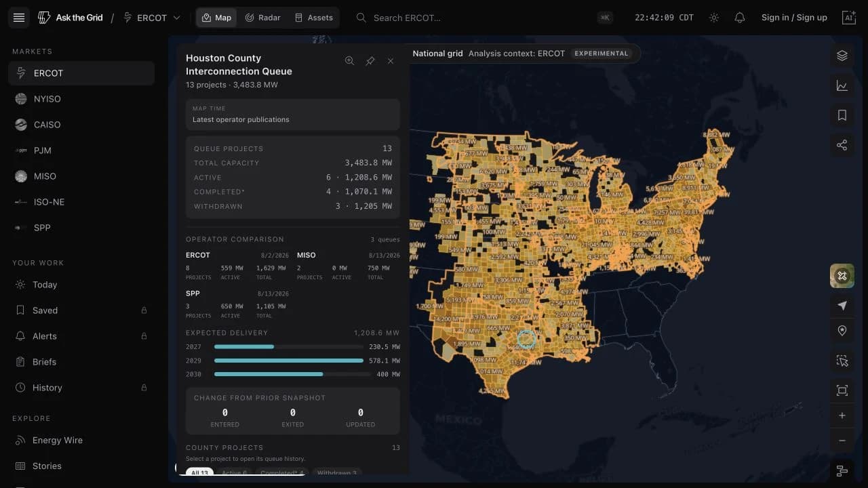Select PJM in the Markets sidebar
Image resolution: width=868 pixels, height=488 pixels.
pyautogui.click(x=81, y=150)
